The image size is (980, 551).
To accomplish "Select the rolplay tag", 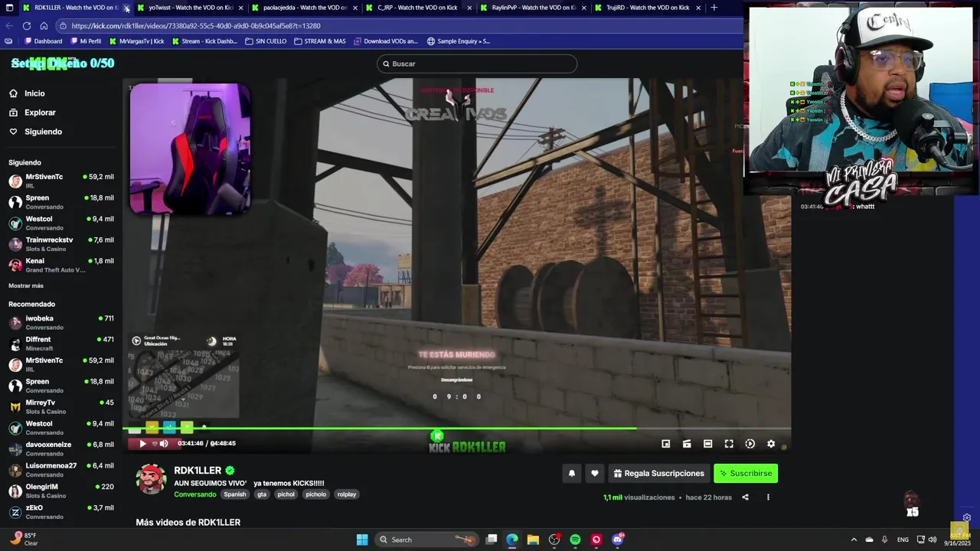I will [347, 494].
